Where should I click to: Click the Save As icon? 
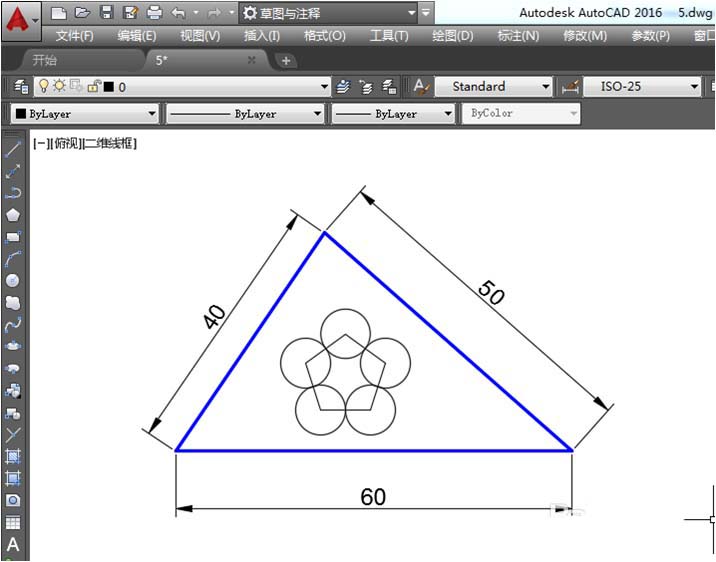tap(131, 13)
